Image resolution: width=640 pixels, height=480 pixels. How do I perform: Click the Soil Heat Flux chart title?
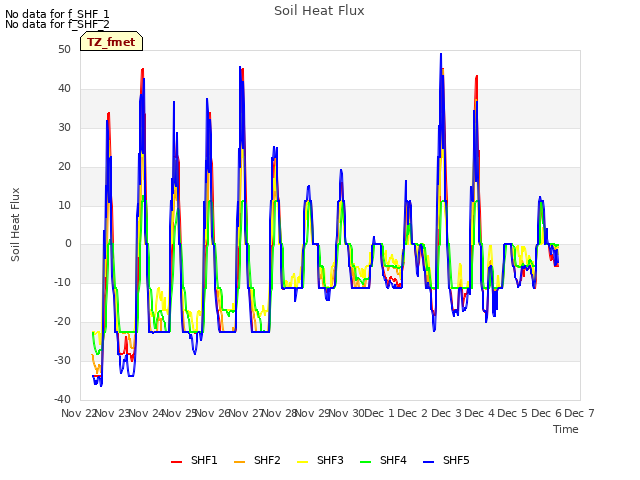(x=319, y=11)
